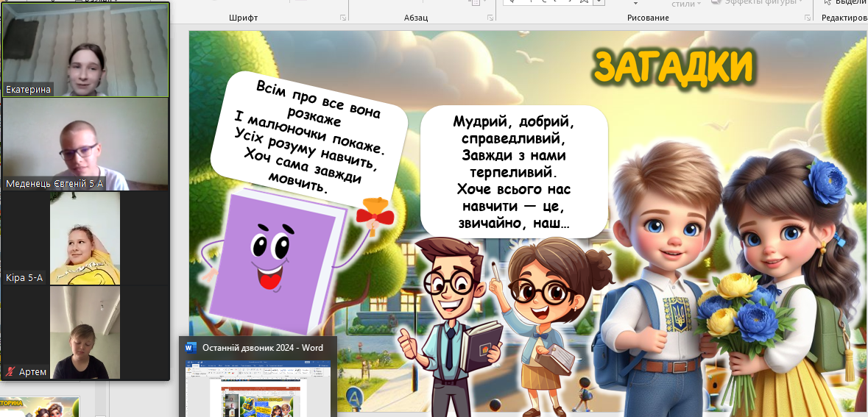Select Артем's video tile
The height and width of the screenshot is (417, 868).
click(x=85, y=332)
